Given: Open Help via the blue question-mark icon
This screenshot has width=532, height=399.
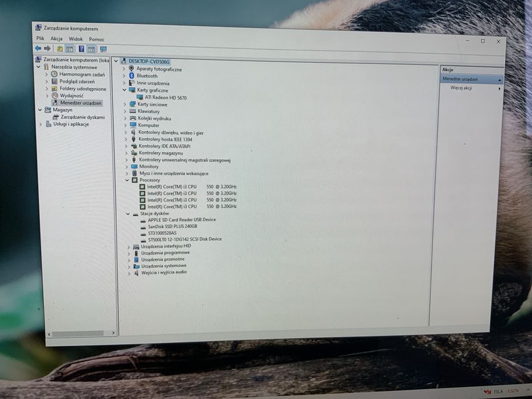Looking at the screenshot, I should (x=82, y=49).
